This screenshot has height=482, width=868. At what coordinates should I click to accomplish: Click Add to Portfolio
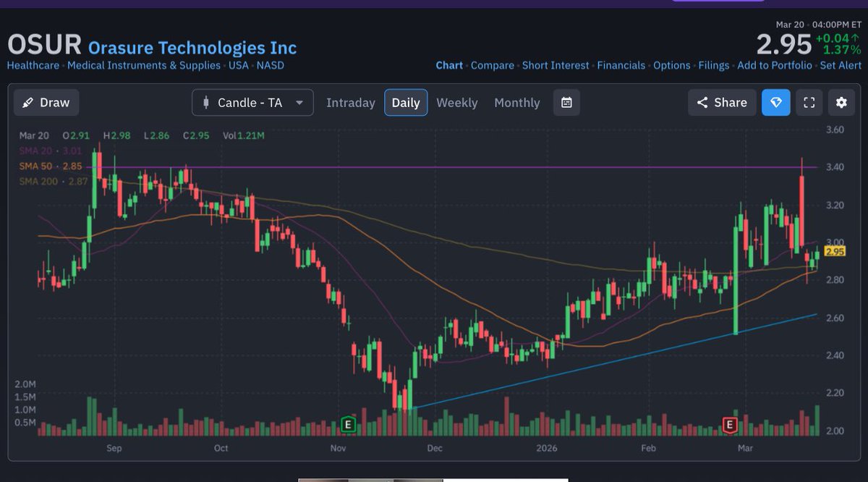click(x=775, y=65)
